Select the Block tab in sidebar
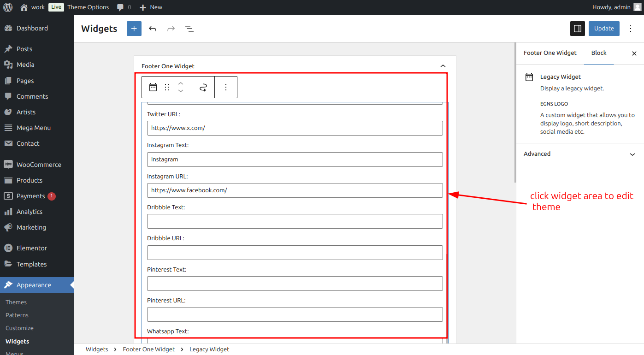 (x=599, y=53)
